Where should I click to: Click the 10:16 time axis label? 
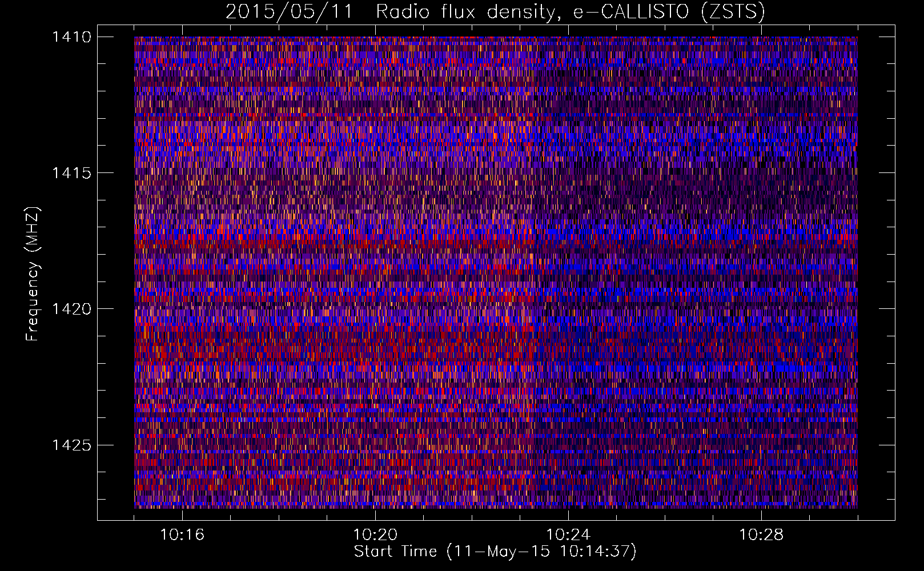[x=182, y=534]
